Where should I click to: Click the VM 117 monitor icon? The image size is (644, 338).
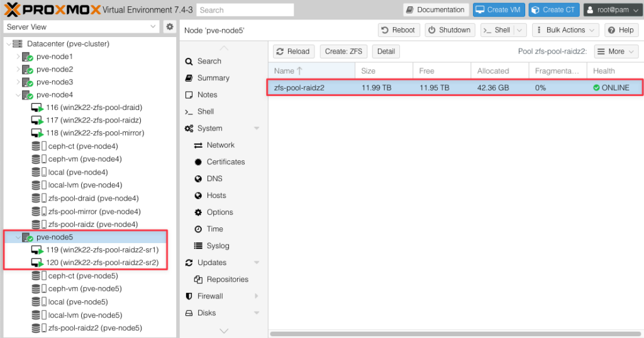pos(37,121)
